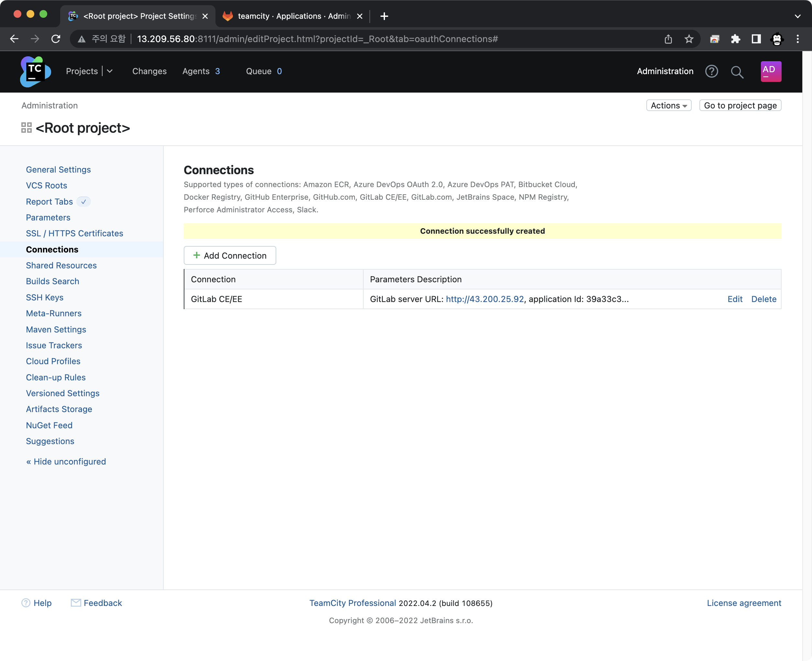This screenshot has width=812, height=661.
Task: Open Shared Resources in sidebar
Action: click(x=61, y=265)
